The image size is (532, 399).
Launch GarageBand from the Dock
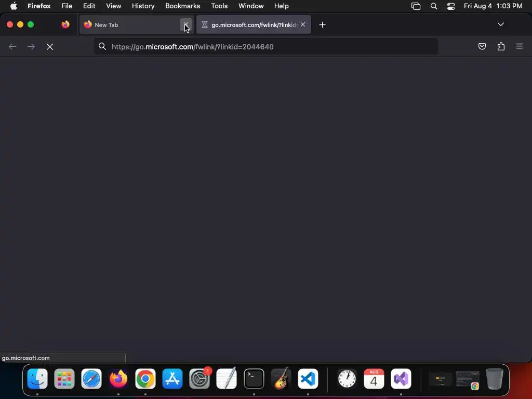tap(281, 379)
